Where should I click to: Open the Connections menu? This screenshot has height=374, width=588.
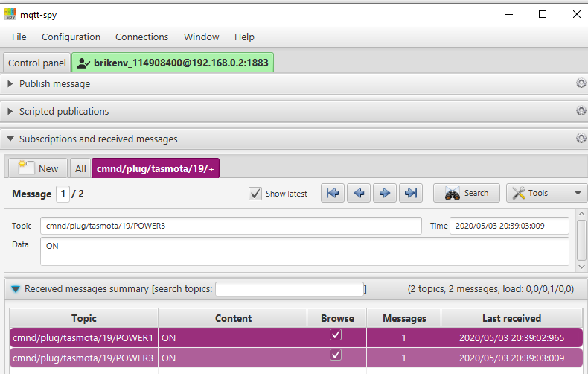(141, 37)
